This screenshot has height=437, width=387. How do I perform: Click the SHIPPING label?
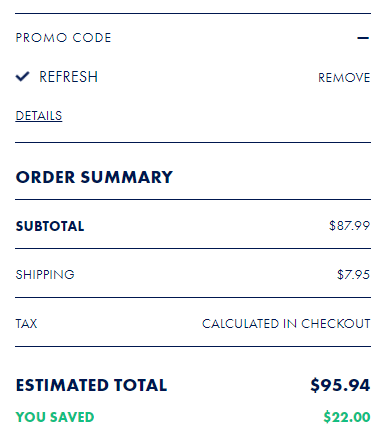click(x=45, y=275)
